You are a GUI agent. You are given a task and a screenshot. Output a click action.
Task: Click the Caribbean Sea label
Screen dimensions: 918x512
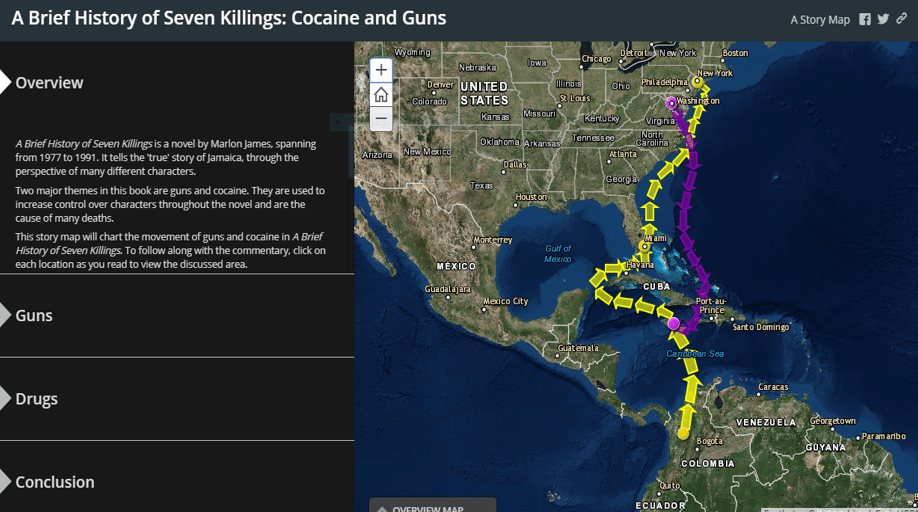click(695, 353)
